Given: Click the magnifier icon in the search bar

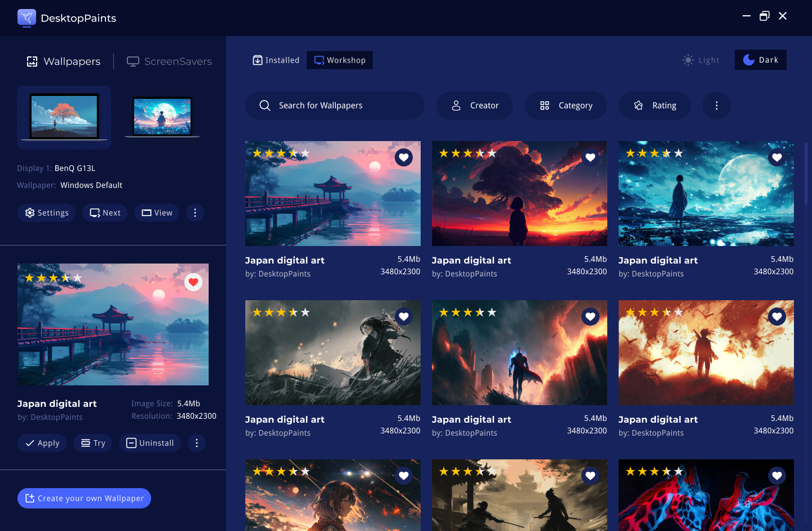Looking at the screenshot, I should click(x=264, y=106).
